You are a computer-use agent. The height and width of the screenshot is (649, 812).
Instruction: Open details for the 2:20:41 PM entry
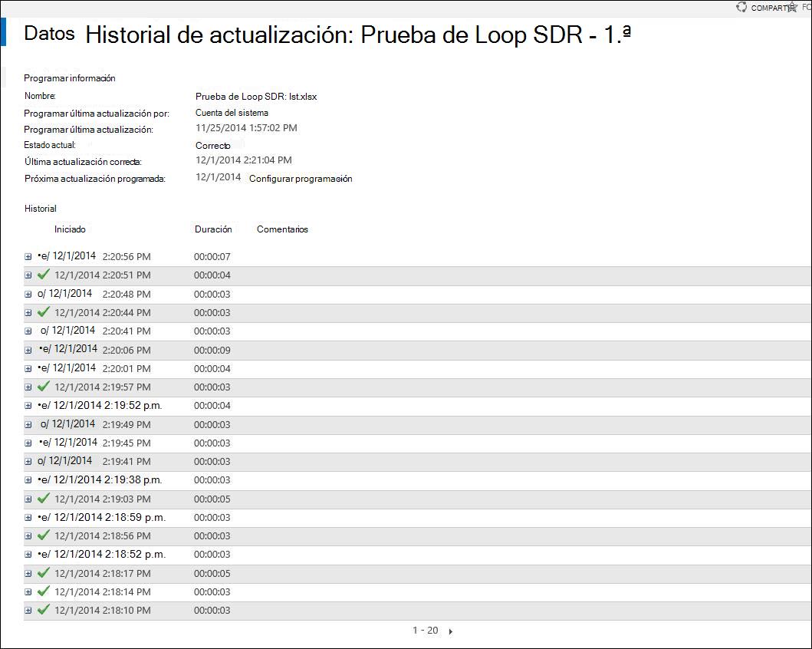click(28, 331)
